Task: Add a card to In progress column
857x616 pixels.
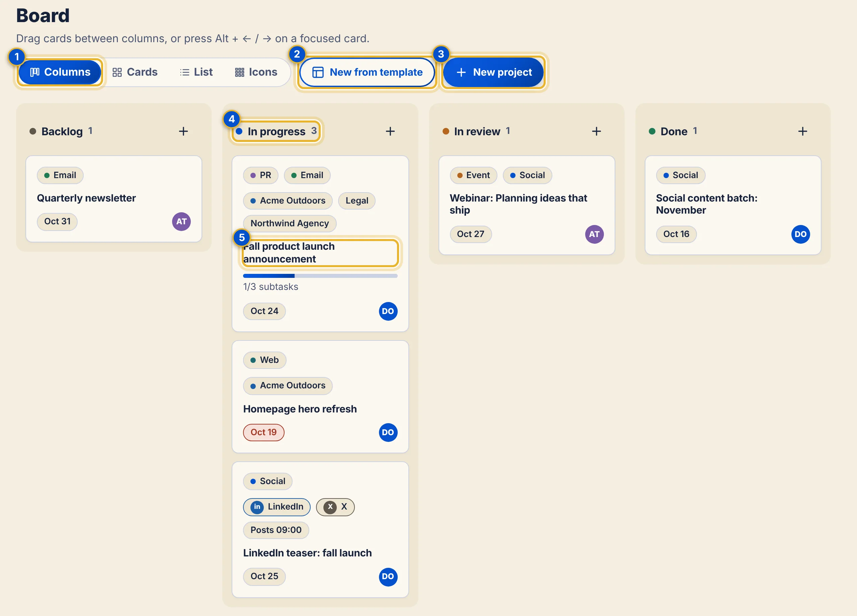Action: click(390, 131)
